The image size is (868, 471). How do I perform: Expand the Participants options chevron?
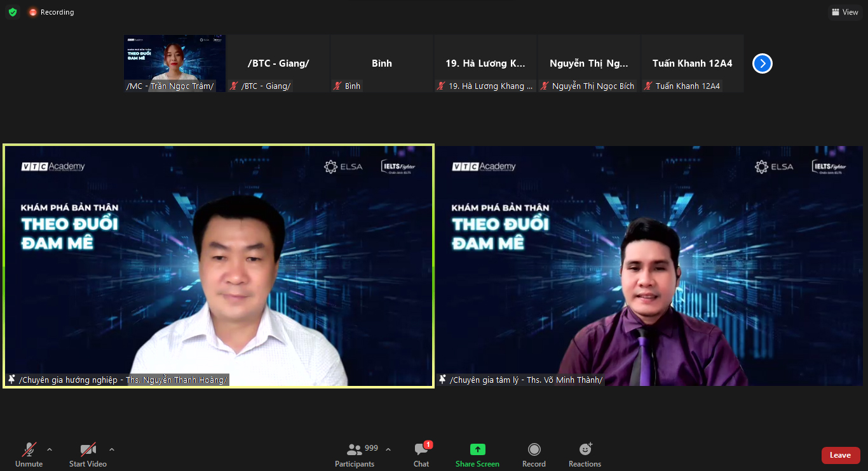[388, 449]
